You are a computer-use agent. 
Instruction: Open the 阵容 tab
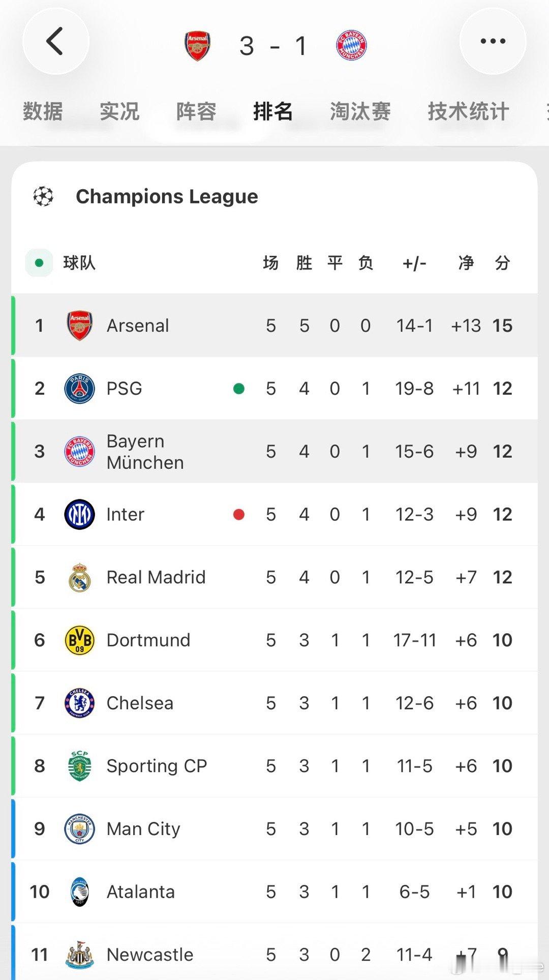(x=196, y=111)
